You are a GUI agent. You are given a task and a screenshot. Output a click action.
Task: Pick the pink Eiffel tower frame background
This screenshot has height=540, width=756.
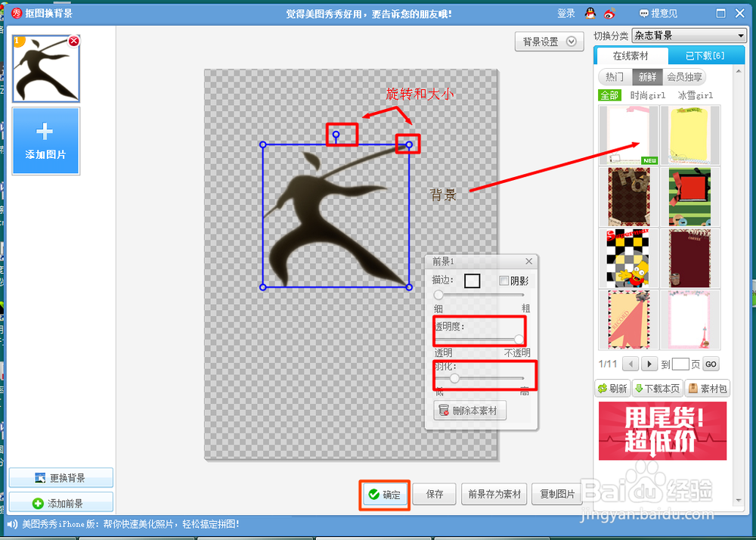click(690, 320)
